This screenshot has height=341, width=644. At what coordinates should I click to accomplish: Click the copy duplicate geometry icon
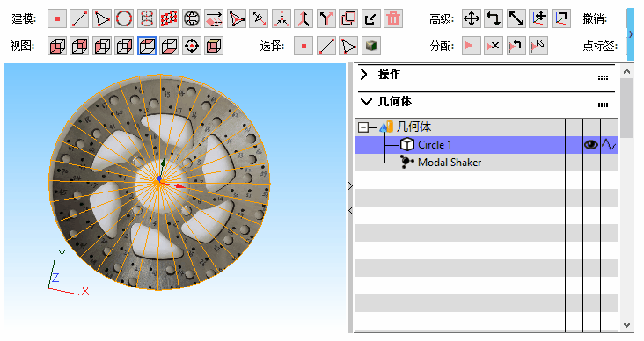(x=348, y=18)
